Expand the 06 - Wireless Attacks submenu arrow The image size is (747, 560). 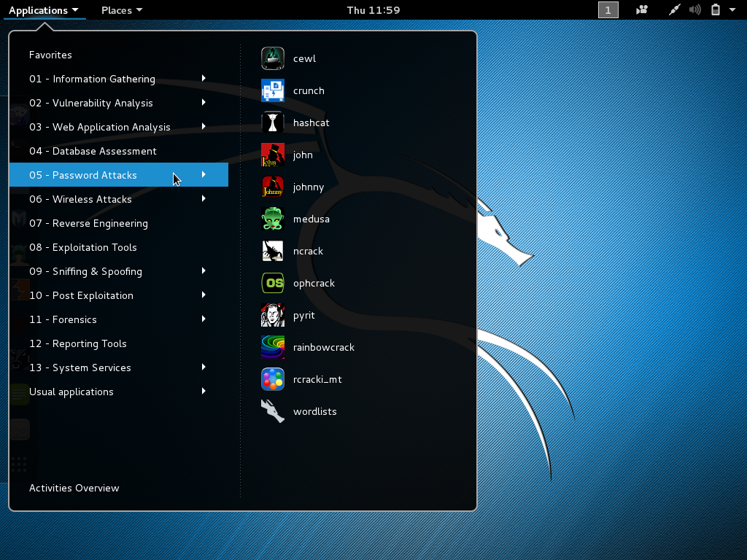[x=204, y=198]
